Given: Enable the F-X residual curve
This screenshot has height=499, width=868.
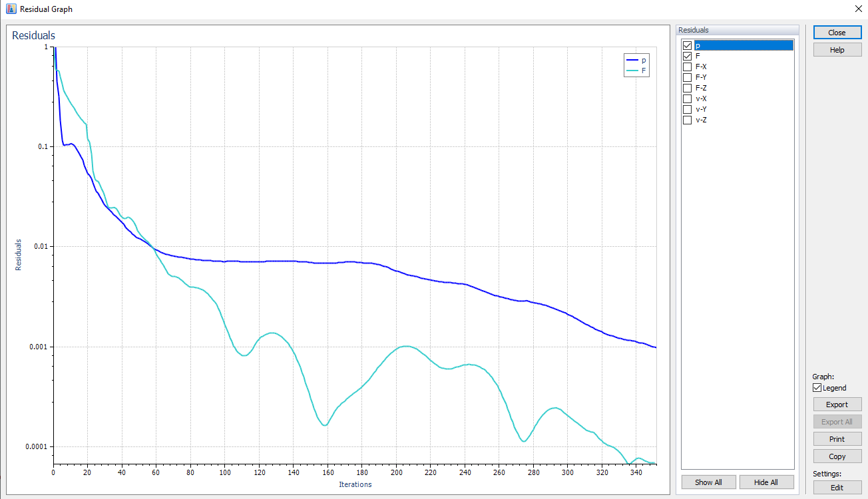Looking at the screenshot, I should click(x=687, y=66).
